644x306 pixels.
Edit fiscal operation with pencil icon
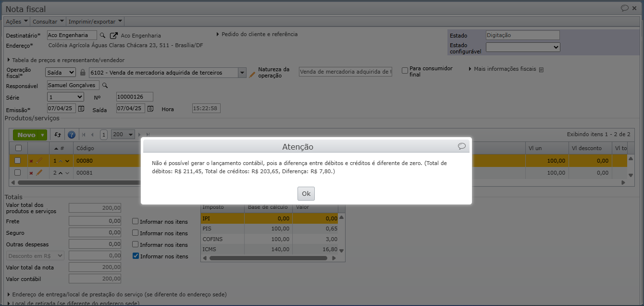252,74
